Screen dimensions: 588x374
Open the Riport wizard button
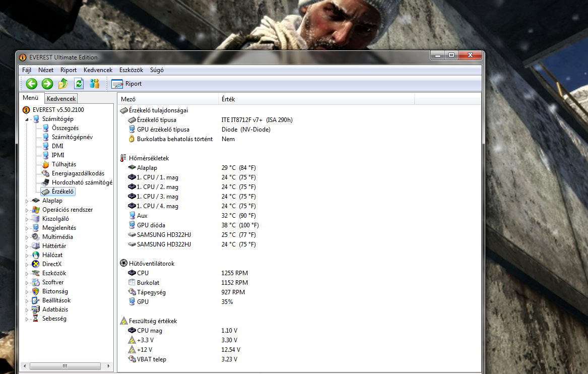[127, 84]
